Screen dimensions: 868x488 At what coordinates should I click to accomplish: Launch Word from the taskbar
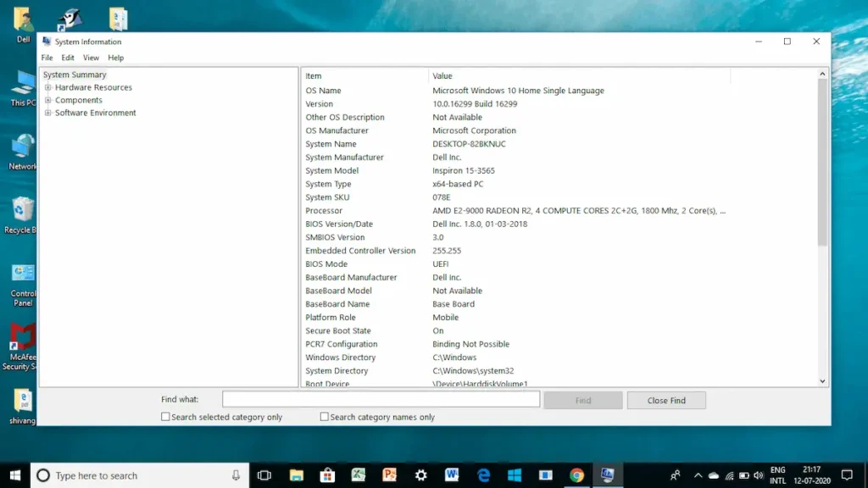452,475
